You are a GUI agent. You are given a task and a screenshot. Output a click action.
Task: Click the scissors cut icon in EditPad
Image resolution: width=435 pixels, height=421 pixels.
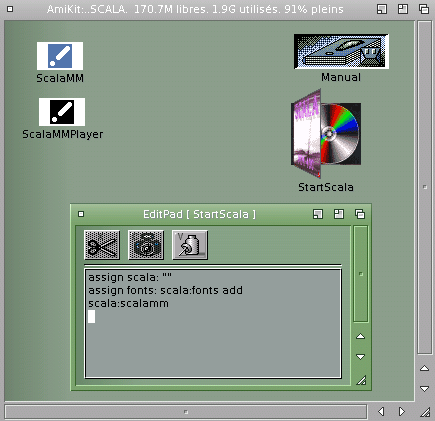click(x=102, y=245)
